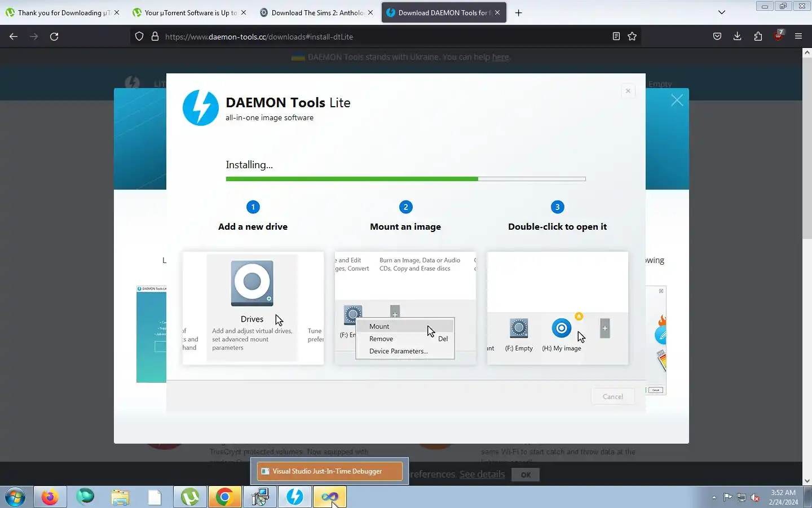Launch Firefox from the taskbar

click(50, 497)
